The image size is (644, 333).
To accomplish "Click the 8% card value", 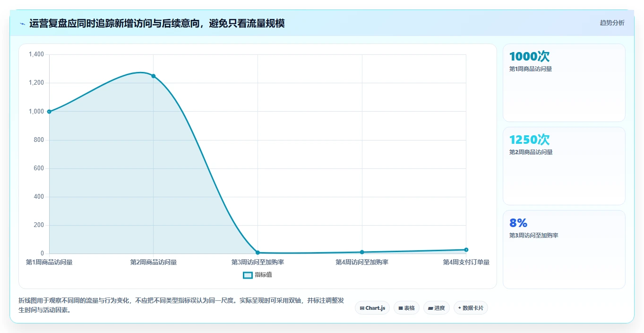I will (518, 223).
